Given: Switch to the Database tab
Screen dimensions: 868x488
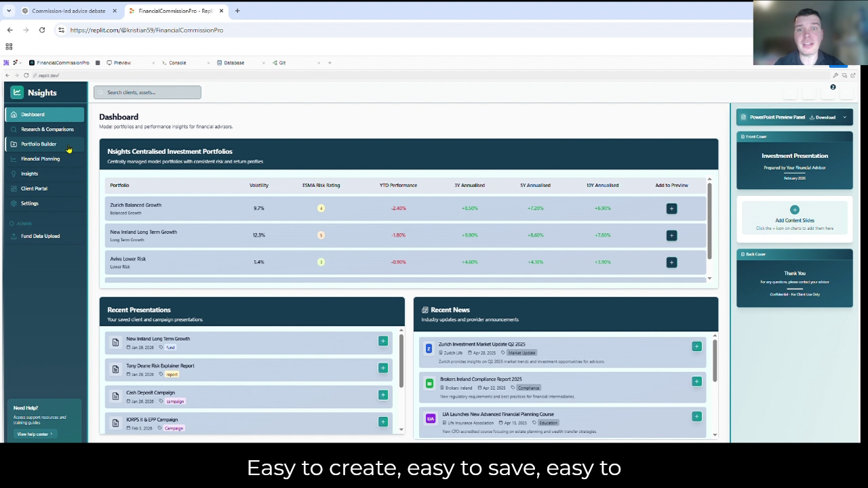Looking at the screenshot, I should pos(233,62).
